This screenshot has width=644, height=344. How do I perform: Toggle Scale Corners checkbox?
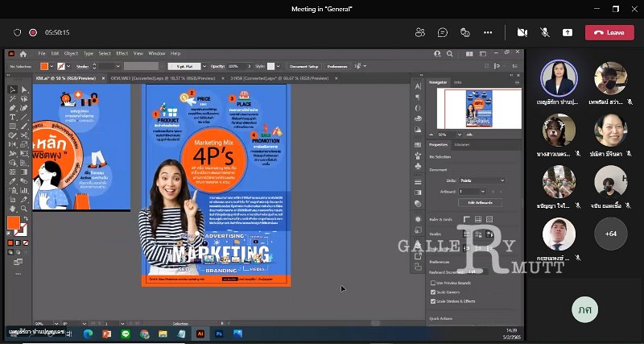click(x=433, y=292)
